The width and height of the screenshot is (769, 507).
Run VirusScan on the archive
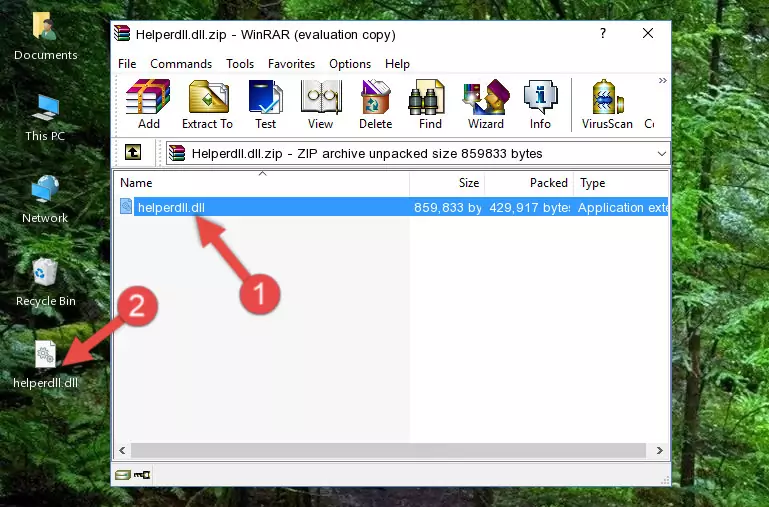pos(607,104)
